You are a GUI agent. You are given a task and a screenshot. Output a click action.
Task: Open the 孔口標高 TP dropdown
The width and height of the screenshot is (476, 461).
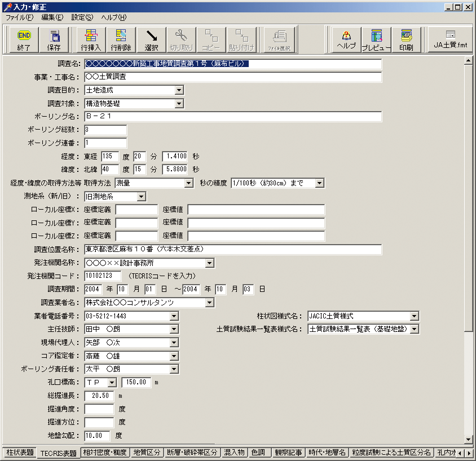point(112,383)
